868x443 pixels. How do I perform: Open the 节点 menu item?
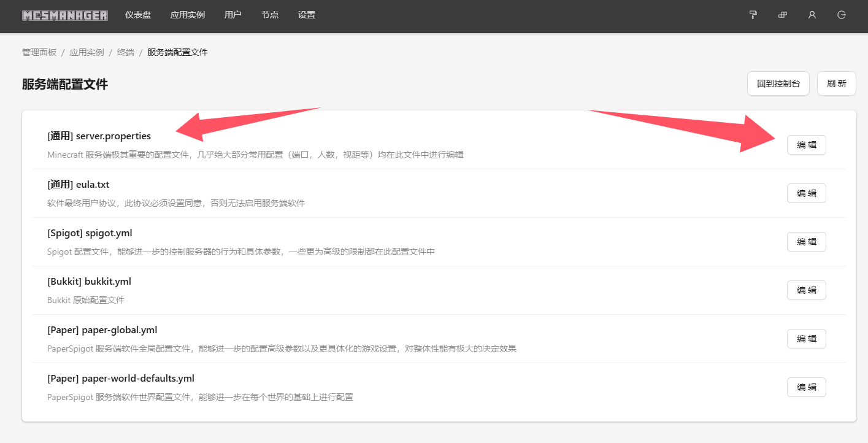(269, 15)
